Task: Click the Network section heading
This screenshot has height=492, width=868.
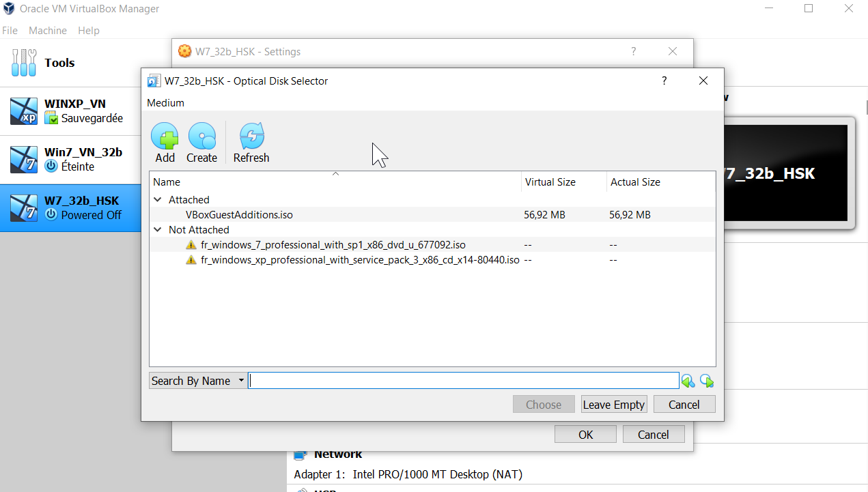Action: coord(338,454)
